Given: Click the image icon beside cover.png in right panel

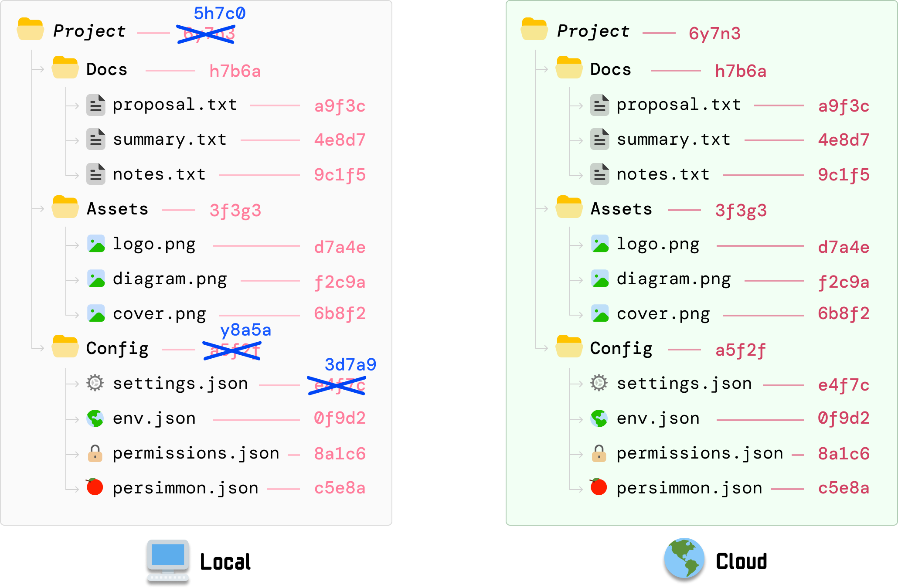Looking at the screenshot, I should pos(600,313).
